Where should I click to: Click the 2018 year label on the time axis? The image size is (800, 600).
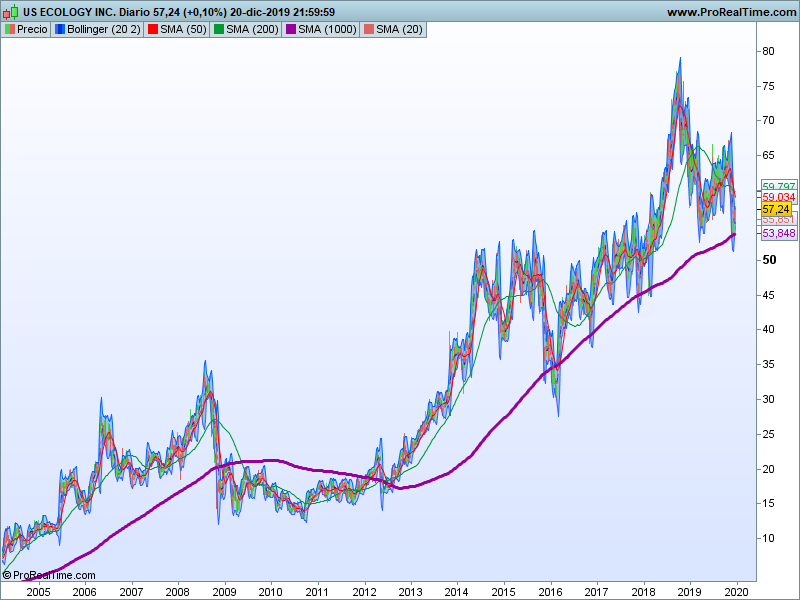(x=643, y=592)
